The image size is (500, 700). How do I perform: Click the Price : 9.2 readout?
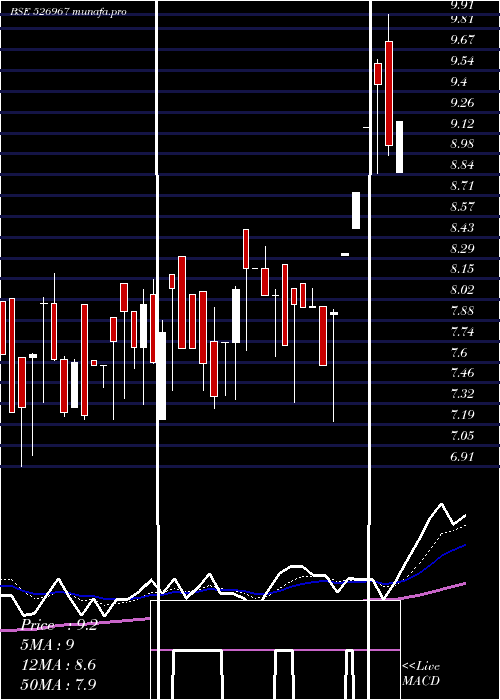click(59, 625)
